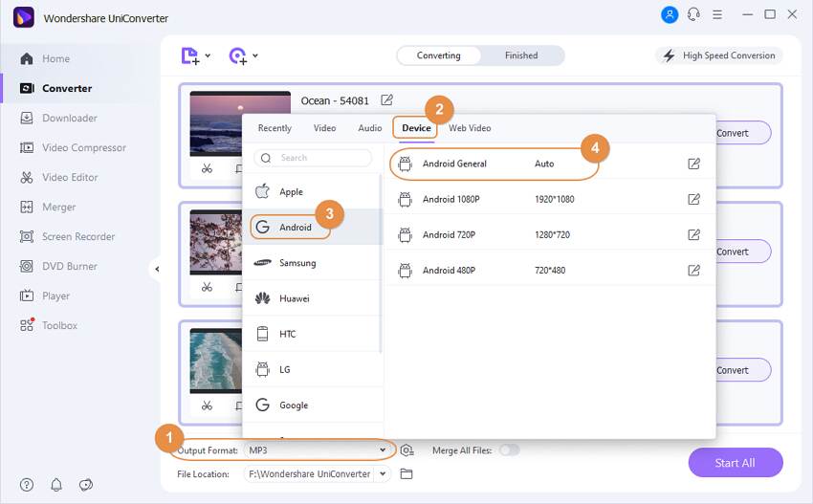Image resolution: width=813 pixels, height=504 pixels.
Task: Convert the aerial beach video
Action: coord(742,370)
